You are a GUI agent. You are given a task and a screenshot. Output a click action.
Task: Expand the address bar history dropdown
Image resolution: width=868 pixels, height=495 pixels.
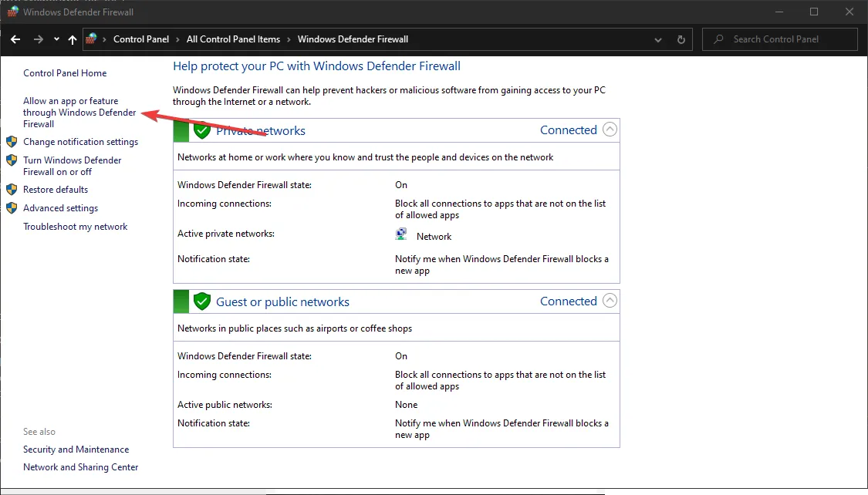point(658,40)
